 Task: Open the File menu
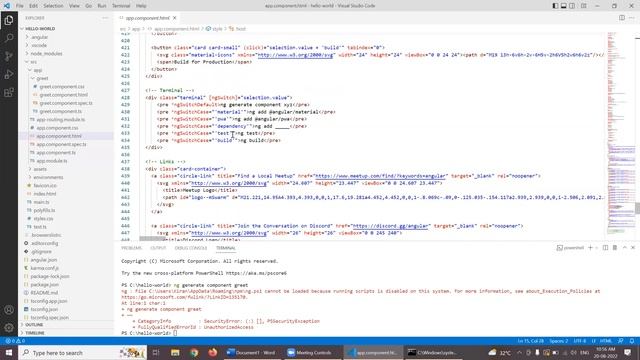20,6
